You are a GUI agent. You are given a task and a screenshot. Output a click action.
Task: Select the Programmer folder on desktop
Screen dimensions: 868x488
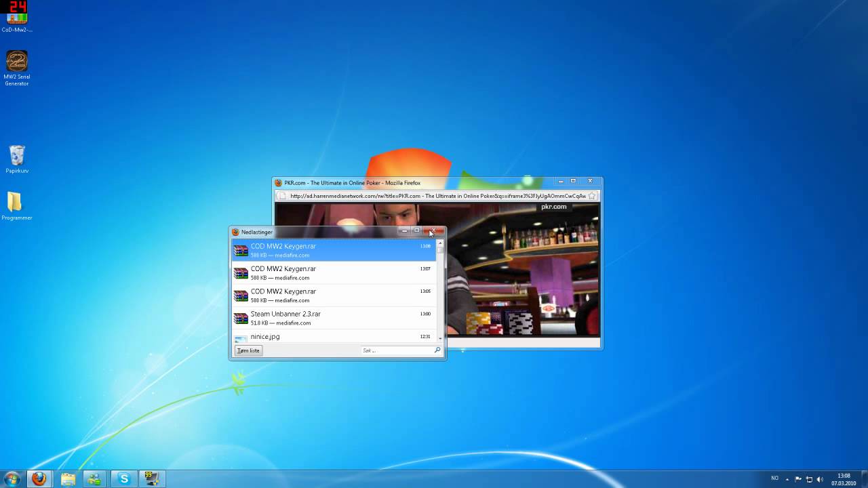coord(17,206)
